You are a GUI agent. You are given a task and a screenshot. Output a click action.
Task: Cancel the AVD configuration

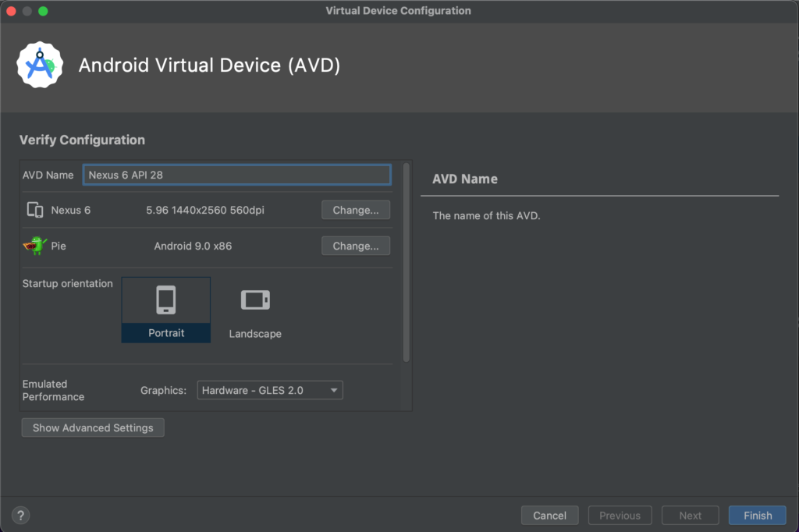[549, 515]
